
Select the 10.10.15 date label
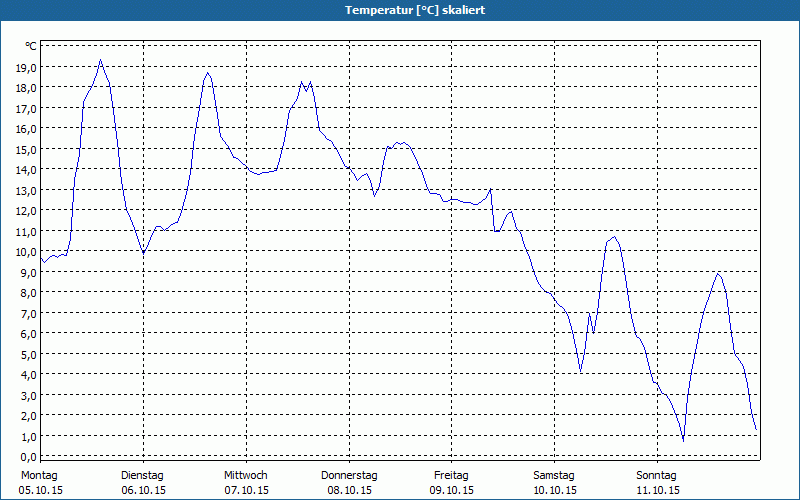coord(555,490)
